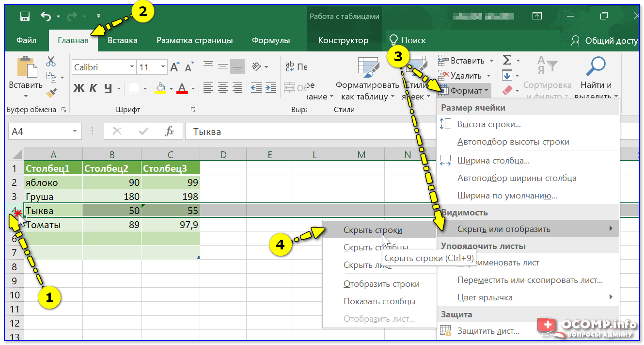This screenshot has height=345, width=644.
Task: Open the Clipboard group dialog launcher
Action: click(x=63, y=110)
